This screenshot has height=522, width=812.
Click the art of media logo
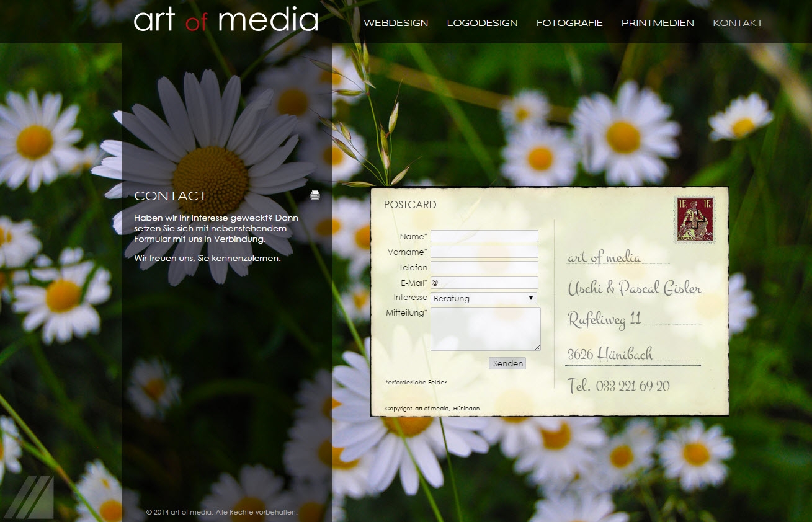coord(226,20)
